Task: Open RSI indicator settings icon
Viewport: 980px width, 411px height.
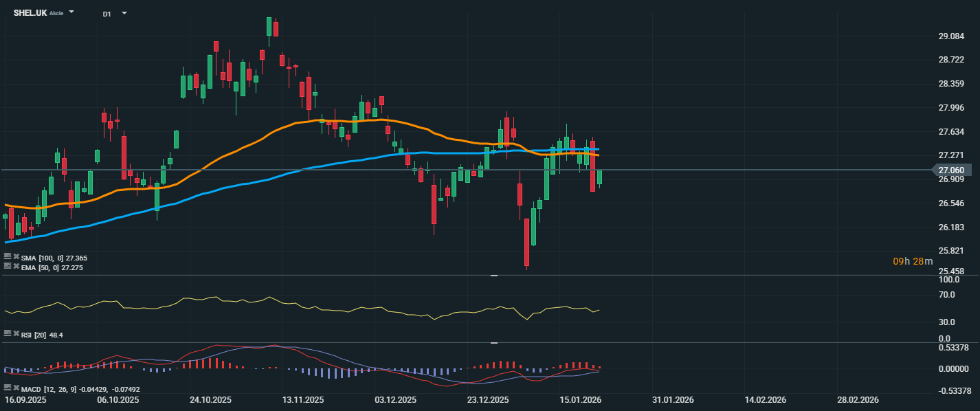Action: [8, 333]
